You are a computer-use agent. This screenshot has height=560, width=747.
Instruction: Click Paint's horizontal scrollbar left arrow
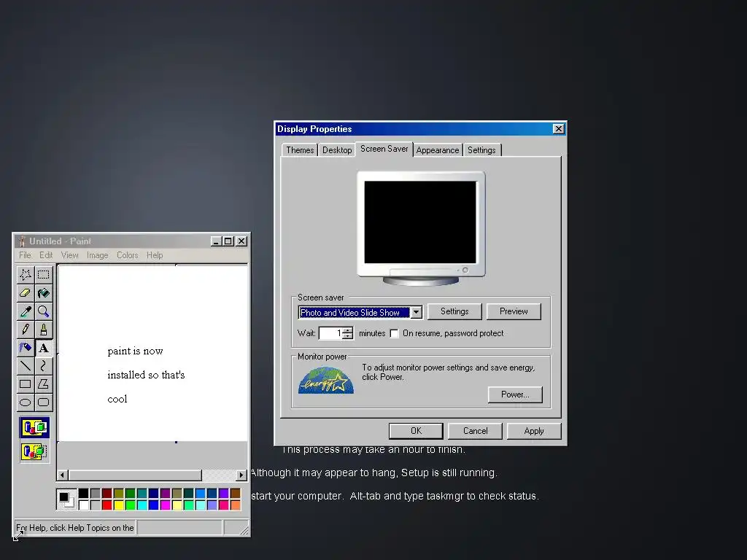[x=63, y=475]
